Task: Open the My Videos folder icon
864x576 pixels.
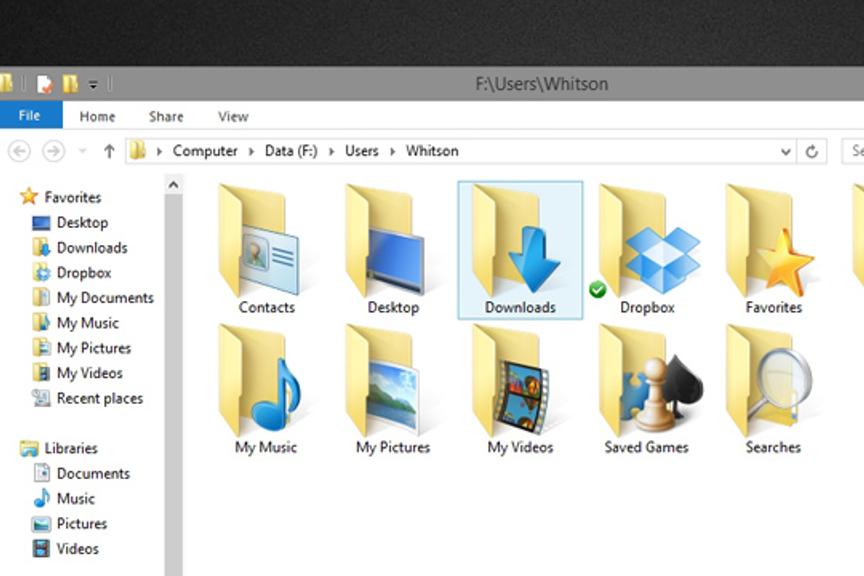Action: click(520, 387)
